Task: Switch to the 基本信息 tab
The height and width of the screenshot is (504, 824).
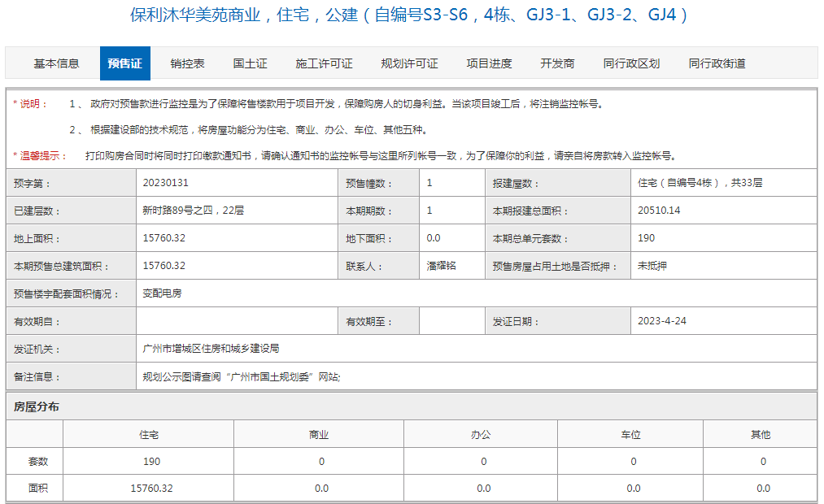Action: point(56,63)
